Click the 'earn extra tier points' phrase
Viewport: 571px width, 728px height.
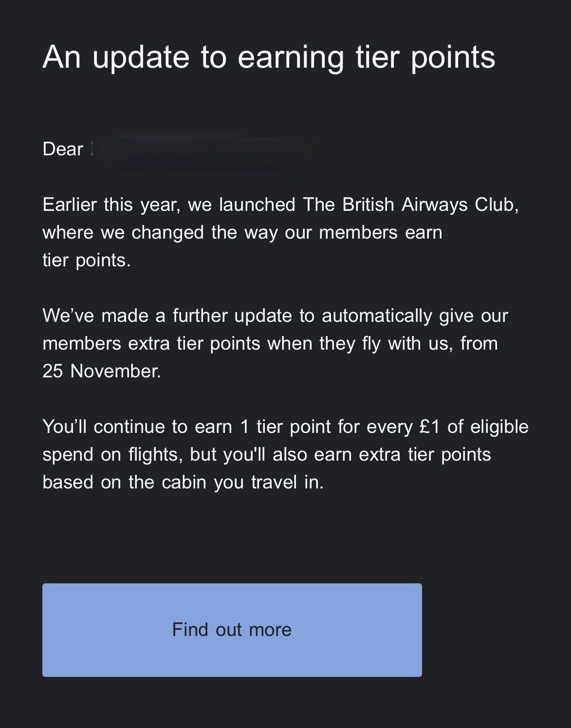(x=403, y=455)
